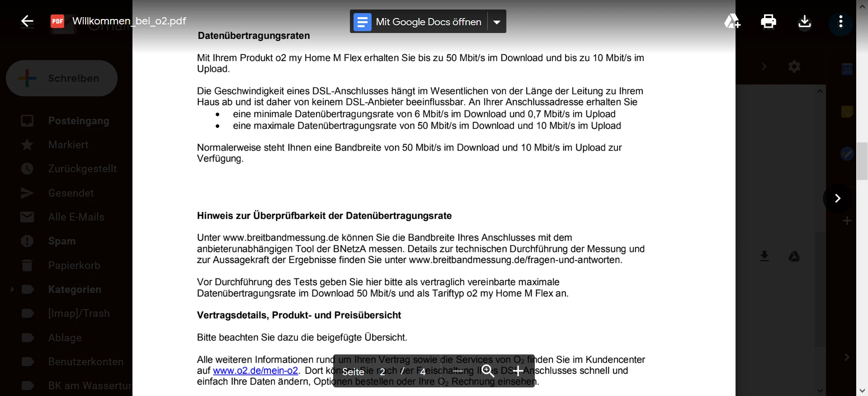The image size is (868, 396).
Task: Open the PDF with Google Docs
Action: click(419, 22)
